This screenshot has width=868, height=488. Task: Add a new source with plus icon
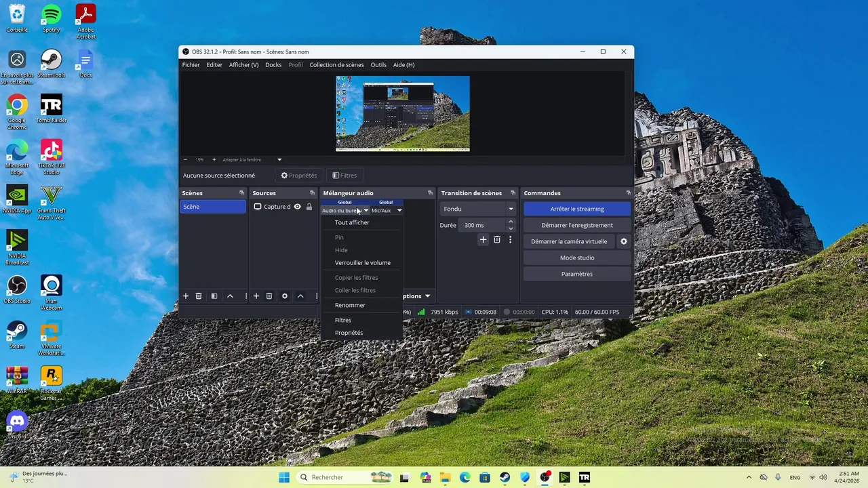[256, 296]
